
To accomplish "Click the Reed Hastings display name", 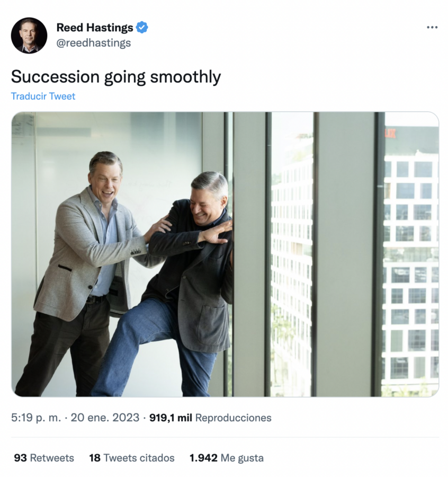I will tap(95, 28).
